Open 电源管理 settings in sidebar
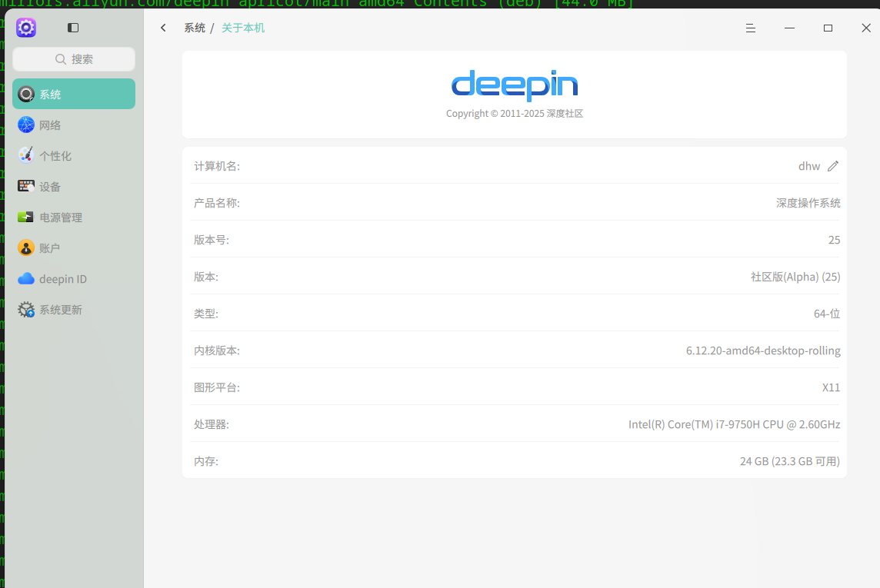Viewport: 880px width, 588px height. [x=74, y=217]
